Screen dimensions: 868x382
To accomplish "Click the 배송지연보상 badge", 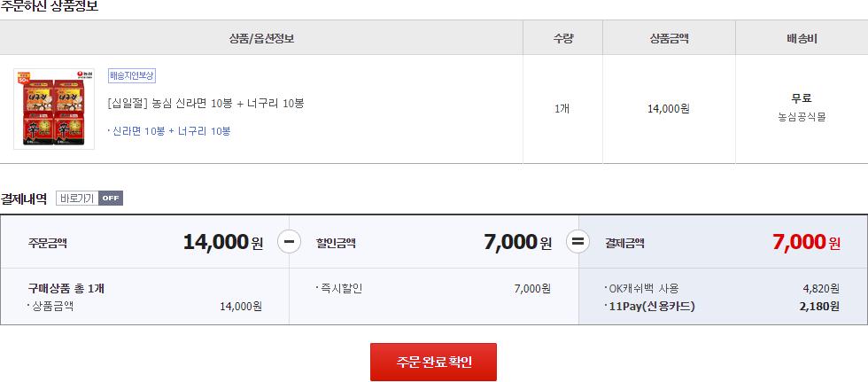I will point(132,75).
